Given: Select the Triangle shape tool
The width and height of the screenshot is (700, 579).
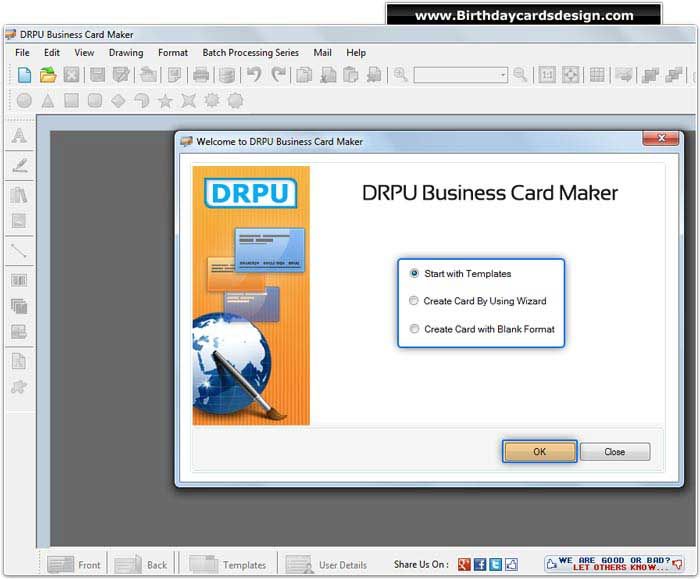Looking at the screenshot, I should click(x=48, y=100).
